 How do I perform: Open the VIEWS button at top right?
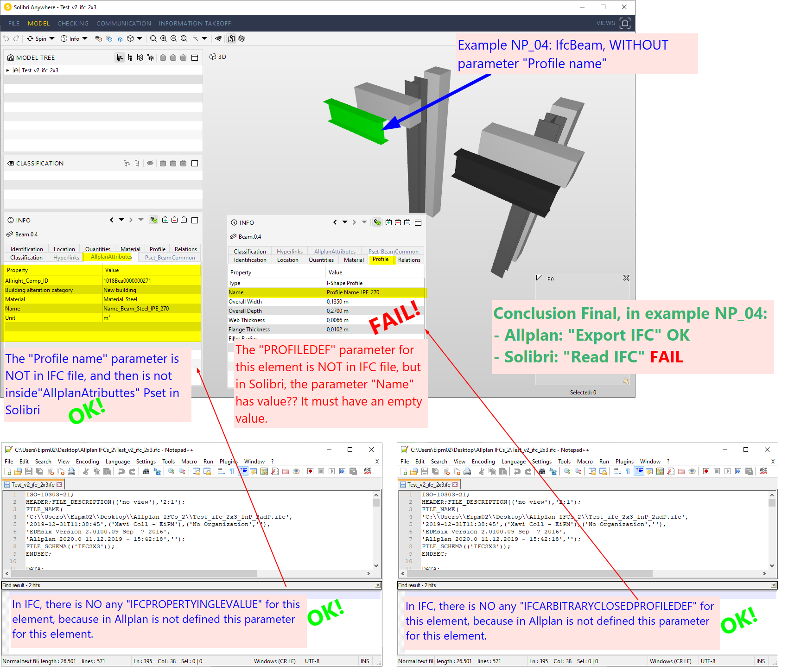click(x=613, y=23)
